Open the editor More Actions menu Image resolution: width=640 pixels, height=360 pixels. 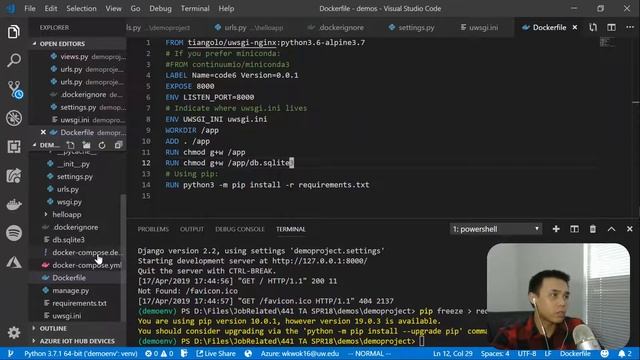630,27
